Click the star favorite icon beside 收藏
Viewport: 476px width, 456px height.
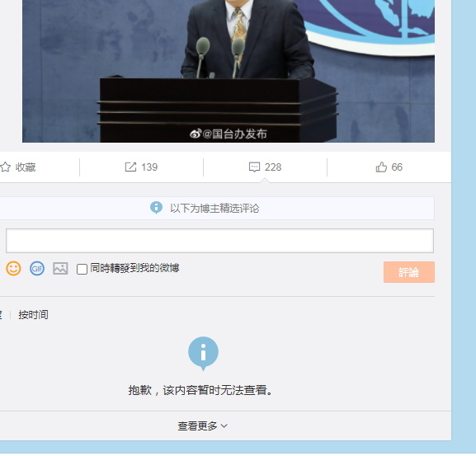5,167
